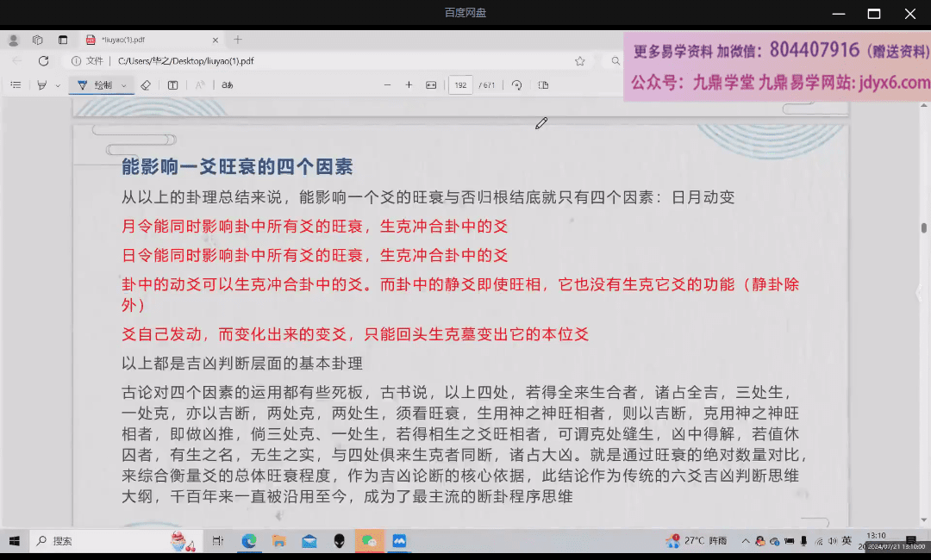The width and height of the screenshot is (931, 560).
Task: Switch to the liuyao(1).pdf tab
Action: click(147, 40)
